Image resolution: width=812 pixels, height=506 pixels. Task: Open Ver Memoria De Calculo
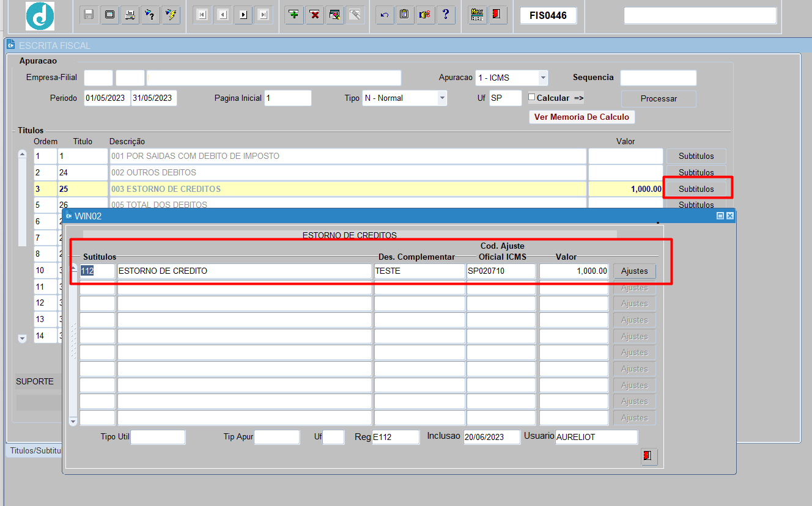pyautogui.click(x=581, y=117)
